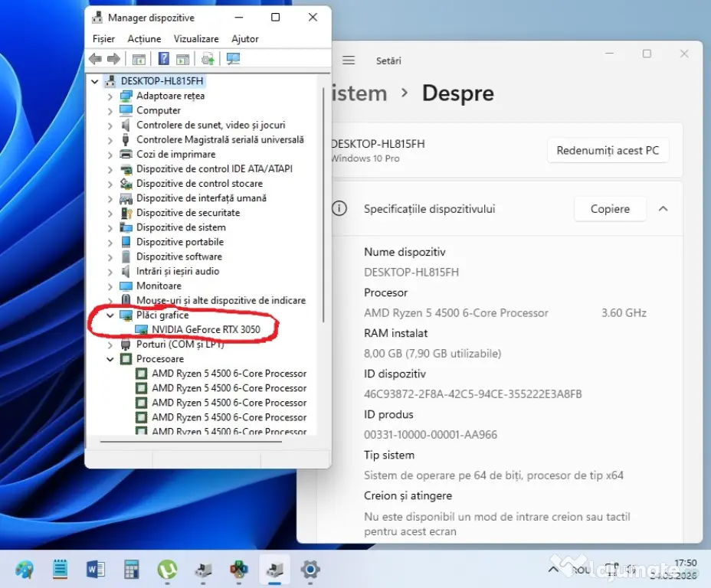Click the Forward arrow in Device Manager toolbar
The height and width of the screenshot is (588, 711).
(x=113, y=58)
